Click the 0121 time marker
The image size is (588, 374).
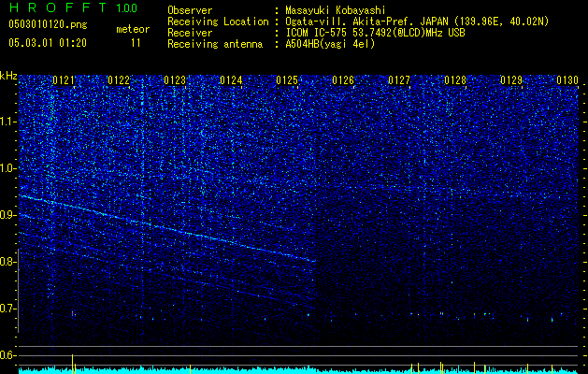point(63,80)
